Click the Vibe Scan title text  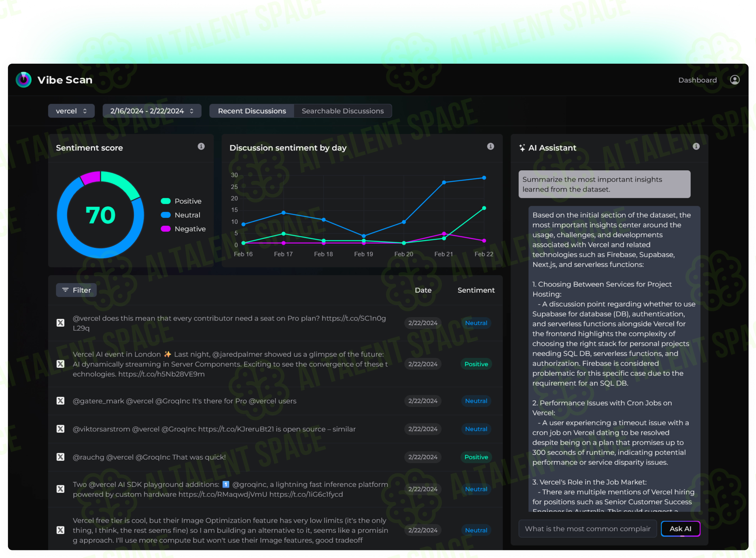click(x=65, y=80)
